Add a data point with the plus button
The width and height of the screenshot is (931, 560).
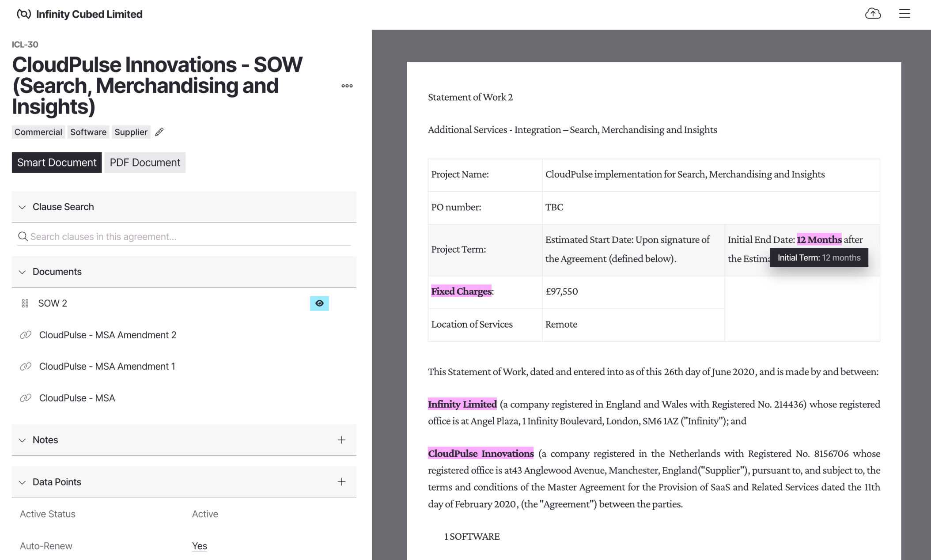(x=341, y=482)
